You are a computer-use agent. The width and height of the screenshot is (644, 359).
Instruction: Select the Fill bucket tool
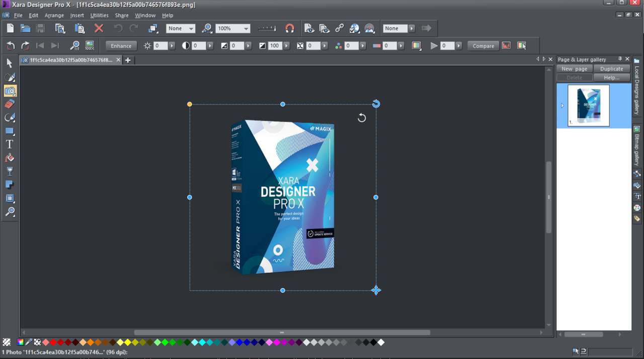(10, 158)
